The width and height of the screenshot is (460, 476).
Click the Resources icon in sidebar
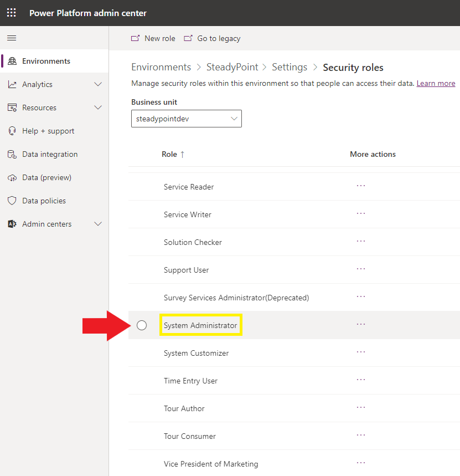click(12, 108)
